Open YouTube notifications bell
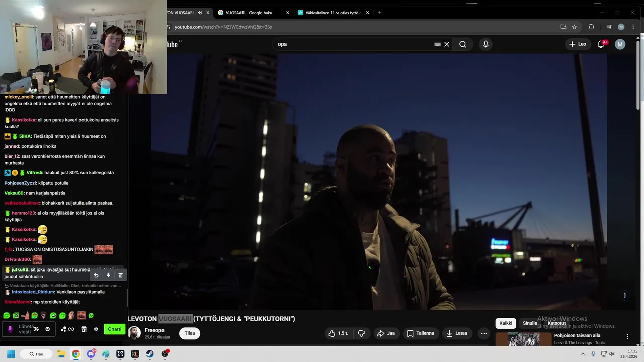This screenshot has width=644, height=362. [601, 44]
